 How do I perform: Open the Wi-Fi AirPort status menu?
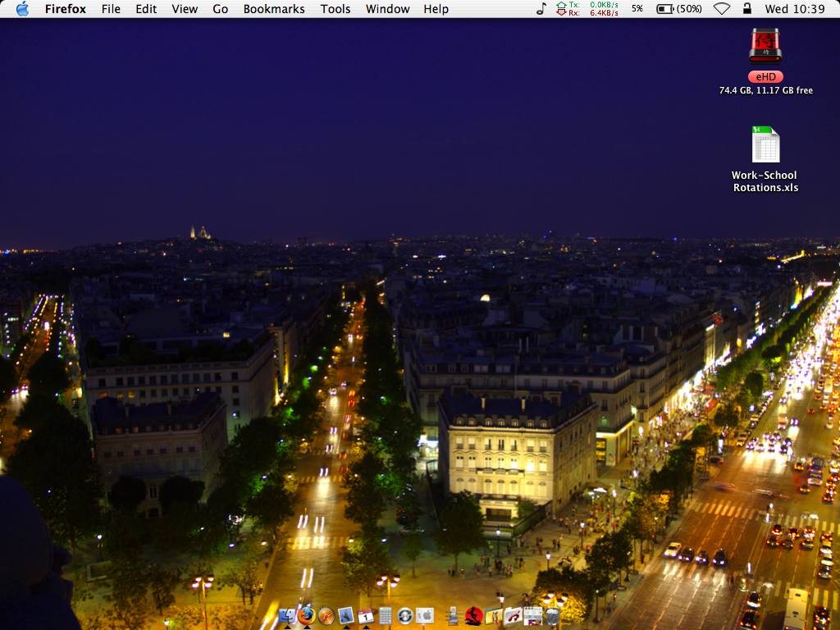pyautogui.click(x=721, y=9)
